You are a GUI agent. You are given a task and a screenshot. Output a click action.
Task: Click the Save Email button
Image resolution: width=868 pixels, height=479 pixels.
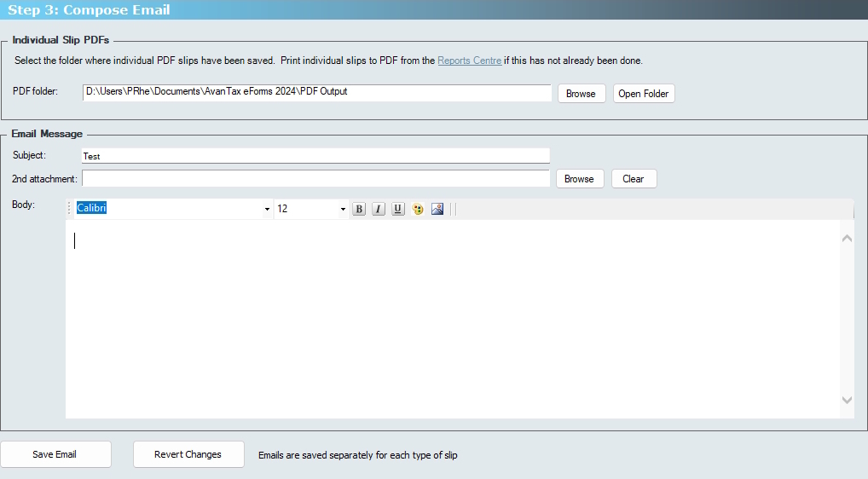point(55,454)
